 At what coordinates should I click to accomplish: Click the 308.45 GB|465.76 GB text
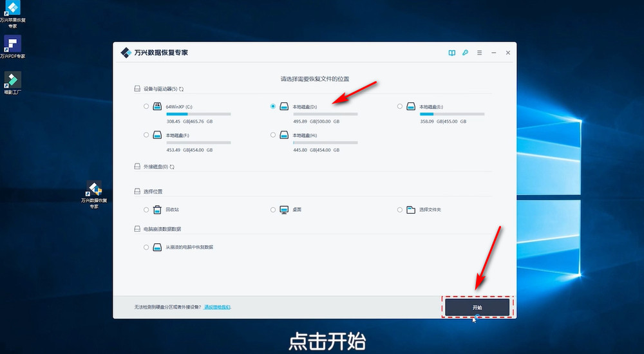tap(190, 122)
